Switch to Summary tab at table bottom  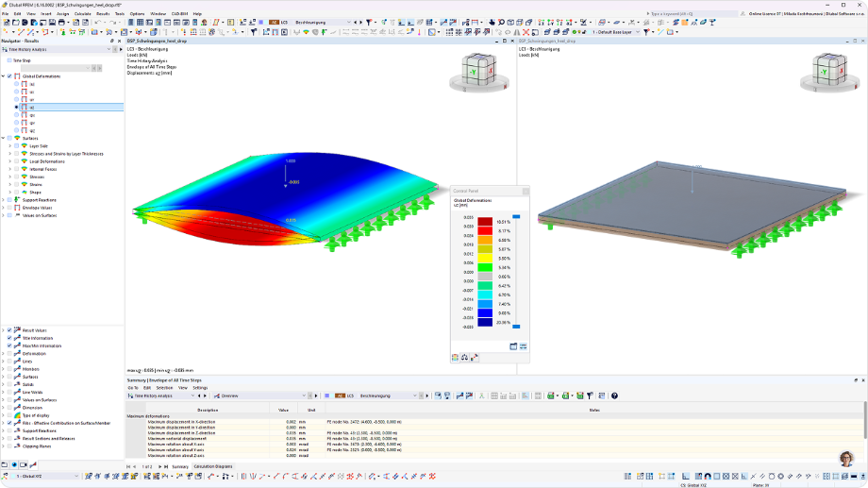click(180, 466)
